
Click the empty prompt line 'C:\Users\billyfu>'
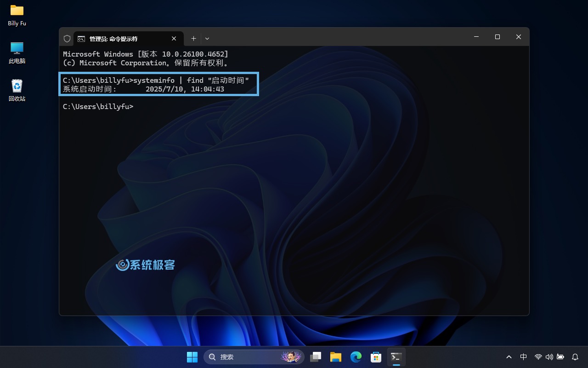click(x=98, y=107)
